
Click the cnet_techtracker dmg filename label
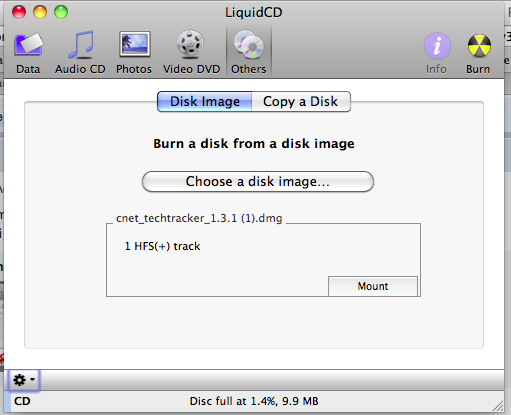click(199, 218)
